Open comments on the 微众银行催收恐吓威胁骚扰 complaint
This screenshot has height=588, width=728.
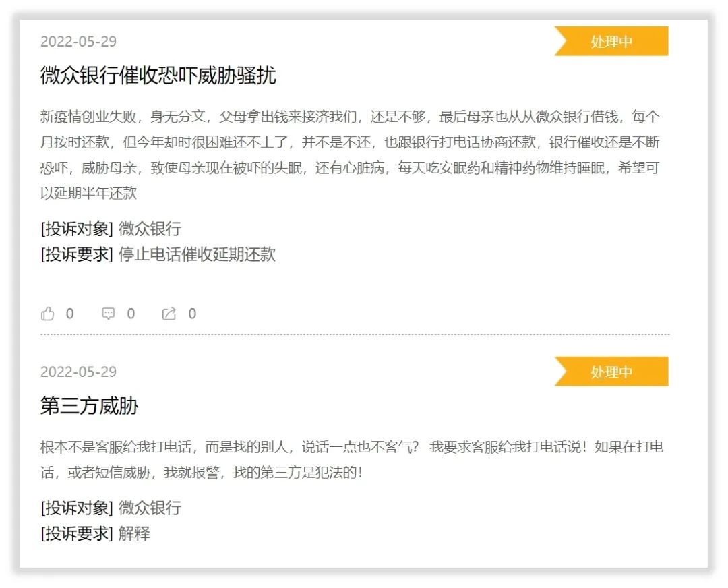click(x=108, y=314)
